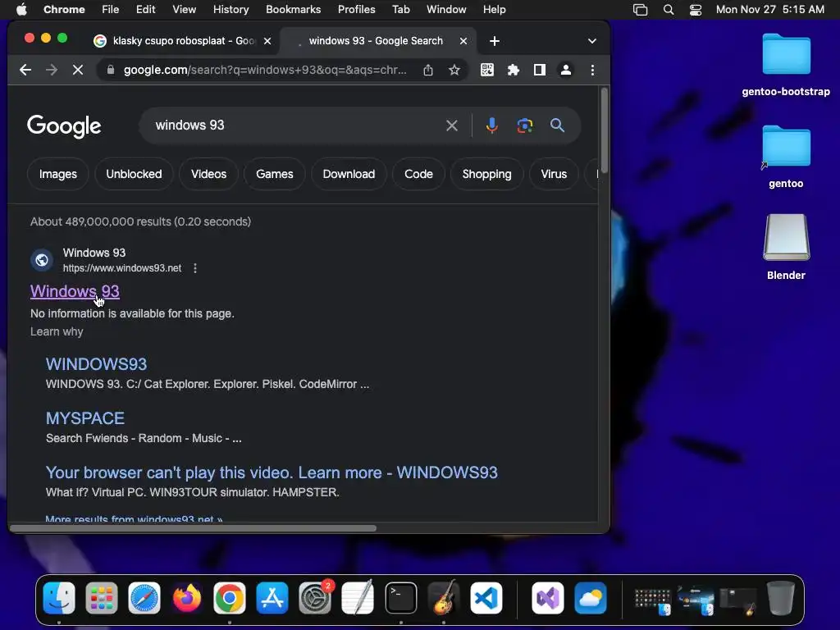The width and height of the screenshot is (840, 630).
Task: Open Launchpad from the Dock
Action: 101,598
